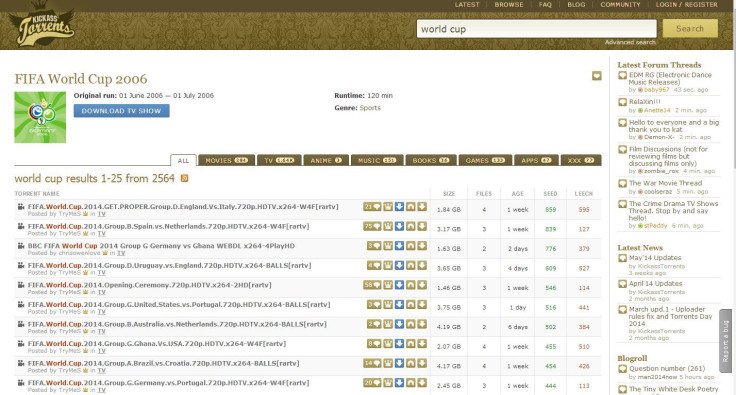The height and width of the screenshot is (395, 736).
Task: Click blue download icon for Ghana vs USA
Action: pos(399,343)
